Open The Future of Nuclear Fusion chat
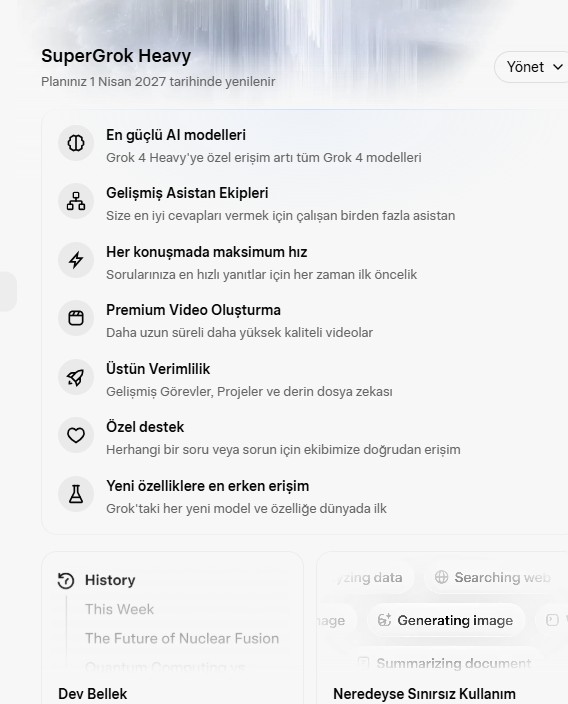 [182, 638]
